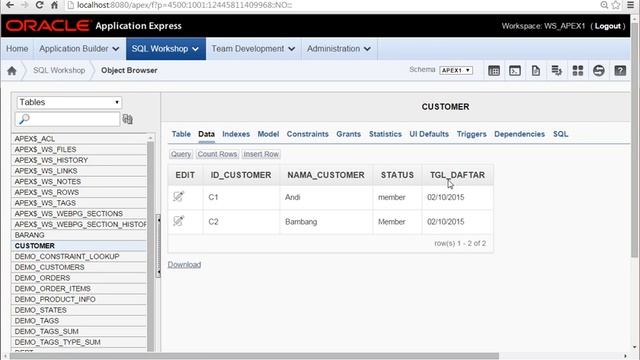The width and height of the screenshot is (640, 360).
Task: Select BARANG table in list
Action: pyautogui.click(x=79, y=235)
